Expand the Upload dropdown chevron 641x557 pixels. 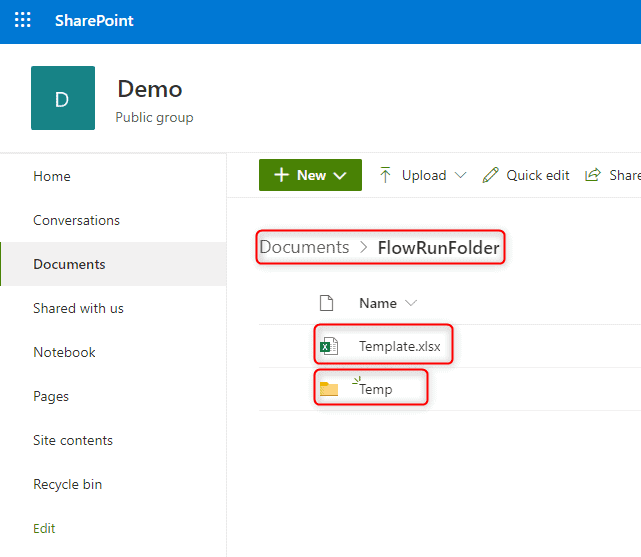[460, 175]
